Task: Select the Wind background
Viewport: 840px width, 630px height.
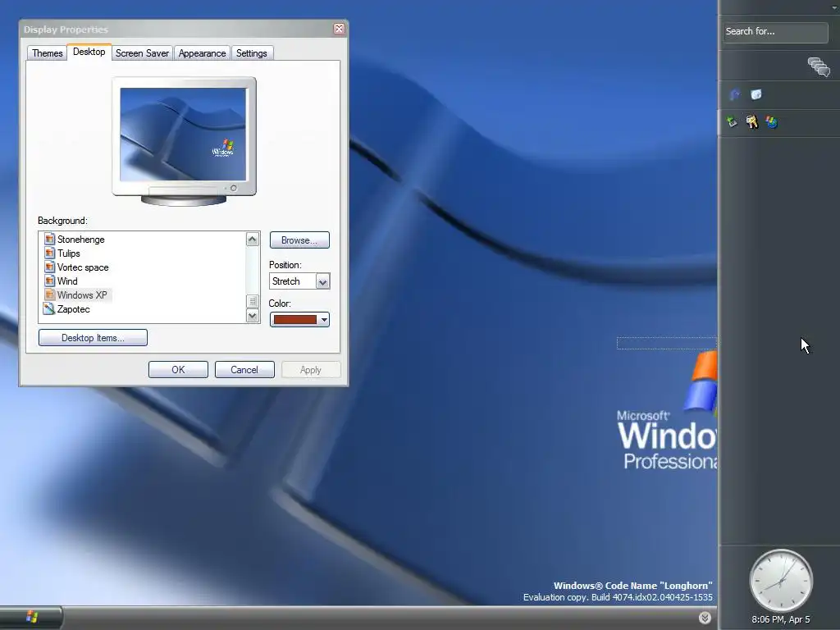Action: [67, 281]
